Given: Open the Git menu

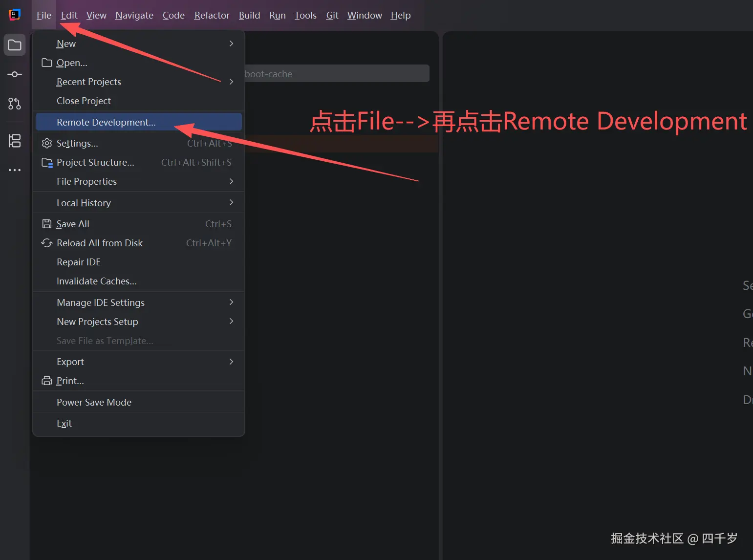Looking at the screenshot, I should pos(332,15).
